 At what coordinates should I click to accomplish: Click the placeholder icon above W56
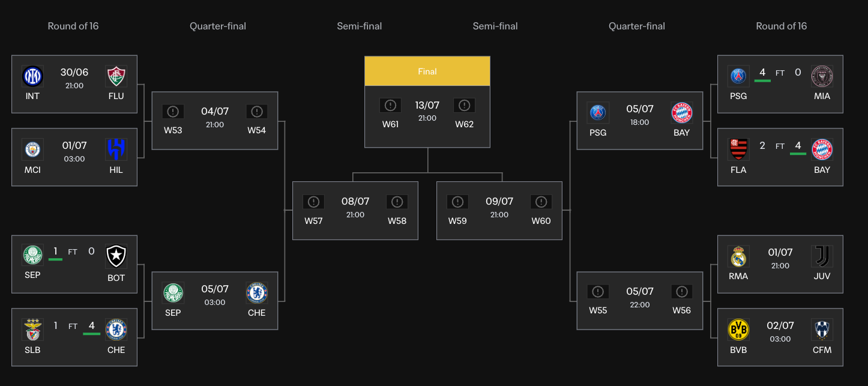pos(682,292)
